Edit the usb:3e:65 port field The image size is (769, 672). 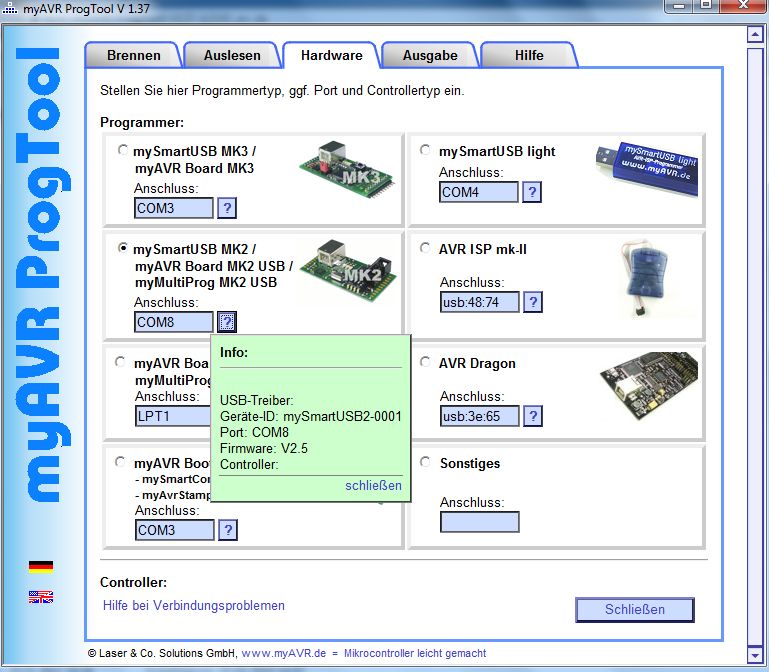(x=480, y=416)
